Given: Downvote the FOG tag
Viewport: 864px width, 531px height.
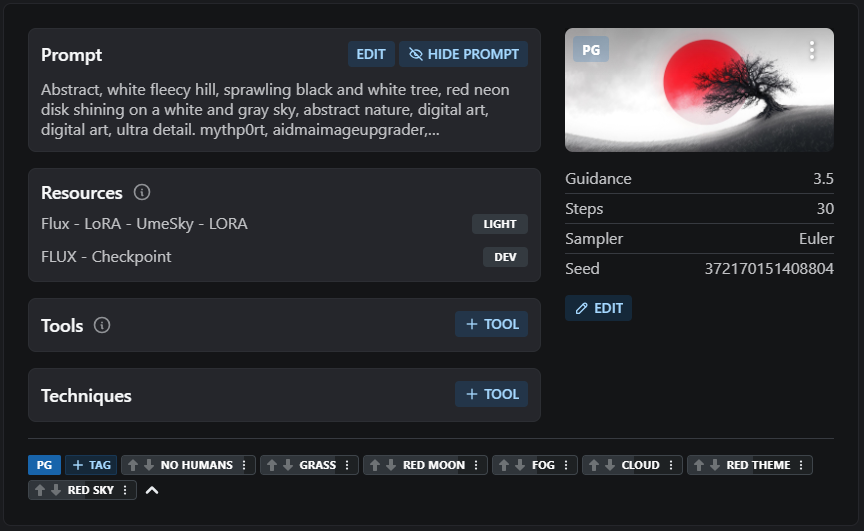Looking at the screenshot, I should pyautogui.click(x=519, y=465).
